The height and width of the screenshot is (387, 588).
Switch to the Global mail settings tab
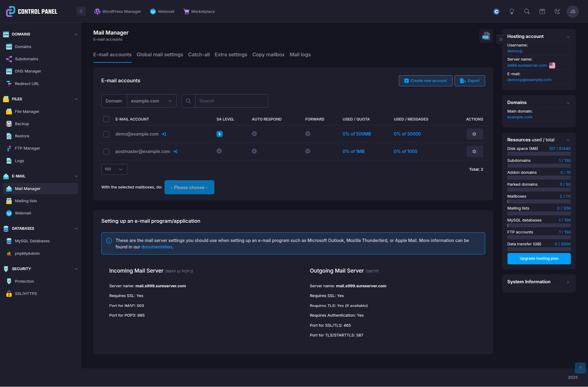(160, 55)
